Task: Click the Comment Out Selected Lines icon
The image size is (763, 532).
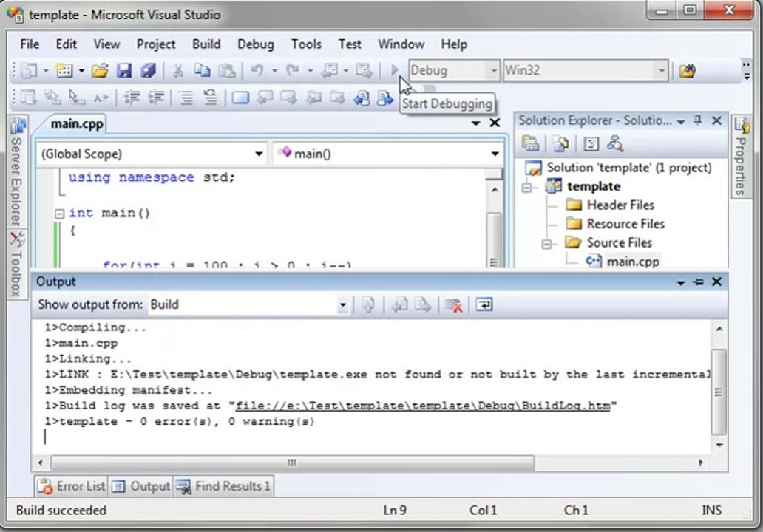Action: click(x=186, y=98)
